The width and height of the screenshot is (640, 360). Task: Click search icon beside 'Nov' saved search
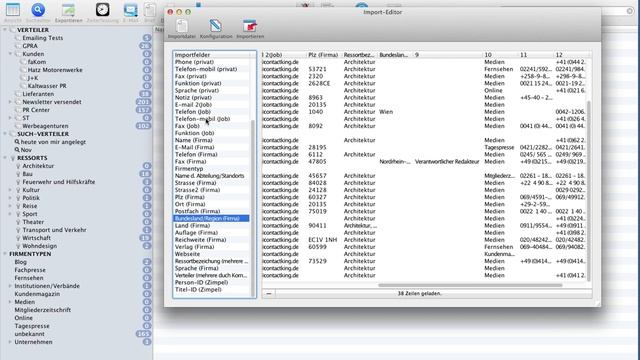(17, 150)
